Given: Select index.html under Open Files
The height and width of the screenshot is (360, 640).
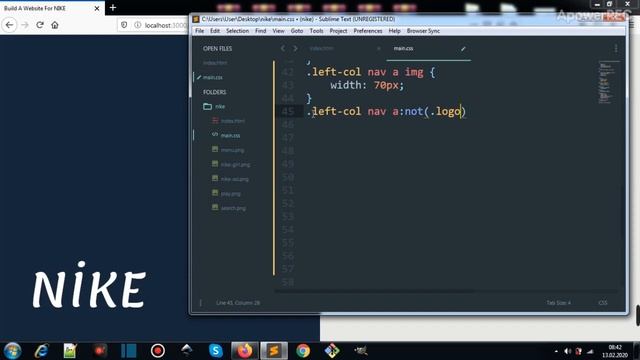Looking at the screenshot, I should 215,63.
